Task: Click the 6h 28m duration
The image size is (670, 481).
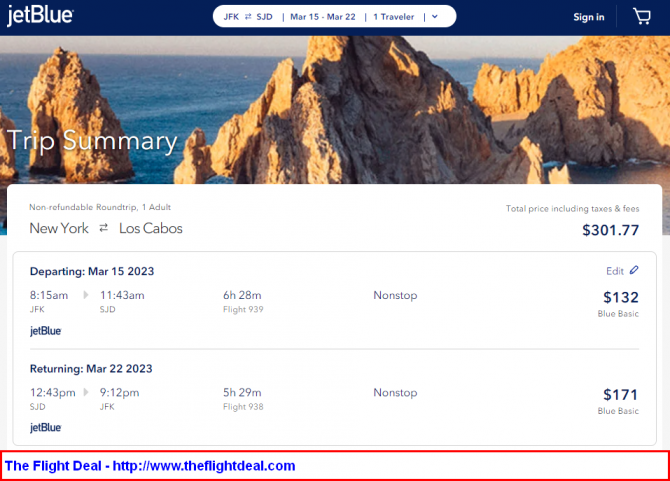Action: (x=242, y=295)
